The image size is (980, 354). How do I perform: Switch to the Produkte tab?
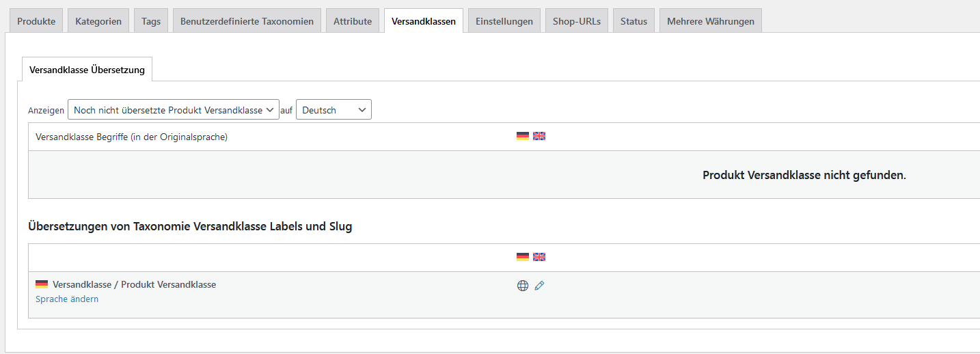coord(36,21)
